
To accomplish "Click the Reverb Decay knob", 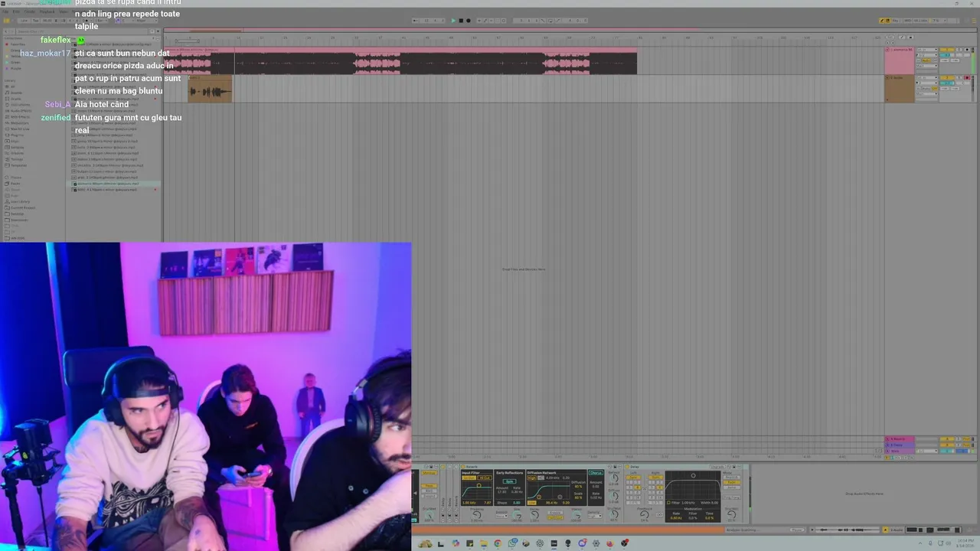I will coord(534,515).
